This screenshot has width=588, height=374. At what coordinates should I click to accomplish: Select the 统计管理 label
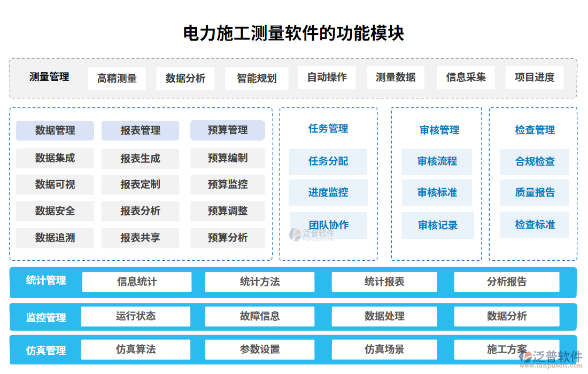pyautogui.click(x=44, y=282)
